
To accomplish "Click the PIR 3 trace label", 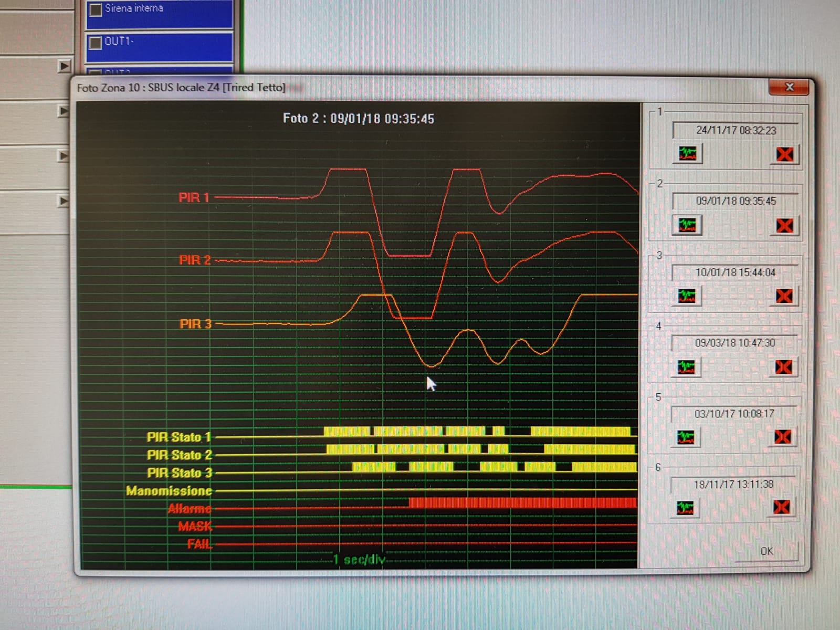I will [x=195, y=324].
